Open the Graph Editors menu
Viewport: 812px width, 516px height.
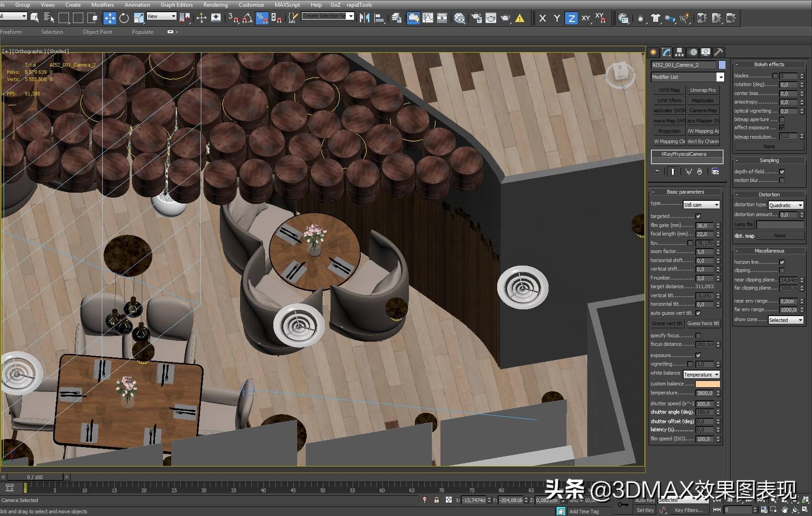pos(177,5)
